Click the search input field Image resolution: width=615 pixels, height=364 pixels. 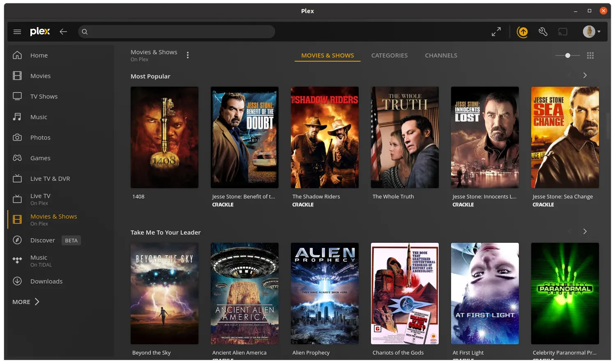[177, 32]
